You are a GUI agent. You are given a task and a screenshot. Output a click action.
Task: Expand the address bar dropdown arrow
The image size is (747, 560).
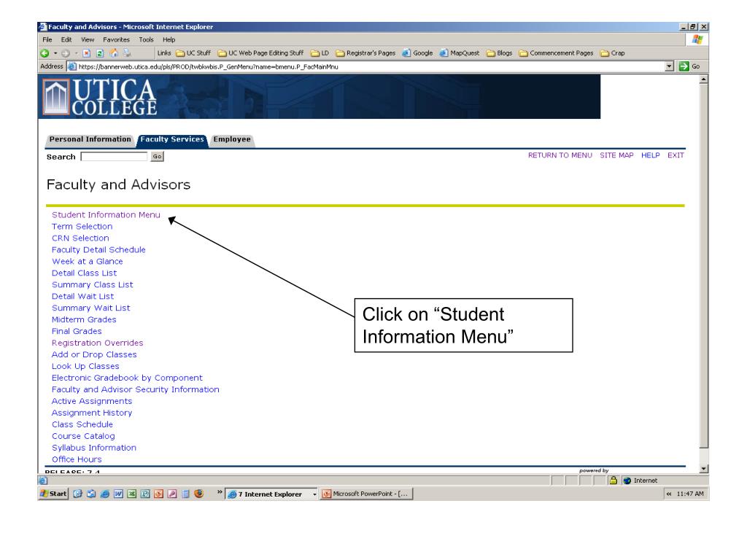(670, 66)
